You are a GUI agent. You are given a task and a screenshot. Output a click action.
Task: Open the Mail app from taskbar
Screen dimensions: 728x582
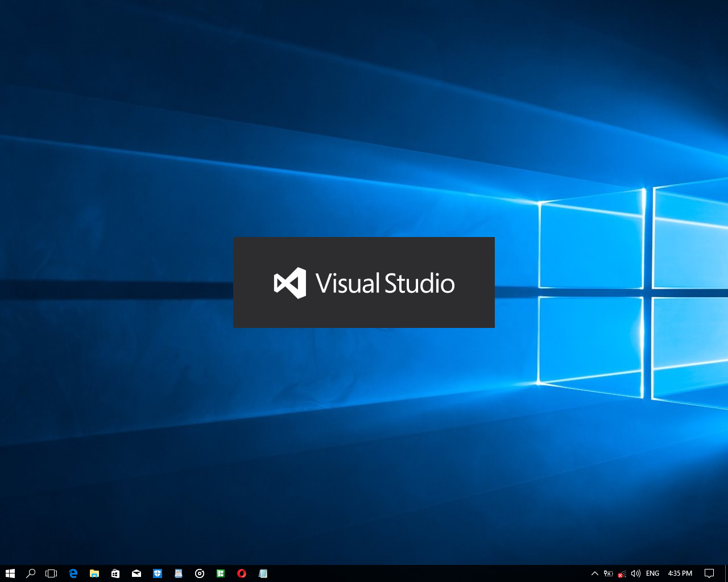tap(136, 573)
